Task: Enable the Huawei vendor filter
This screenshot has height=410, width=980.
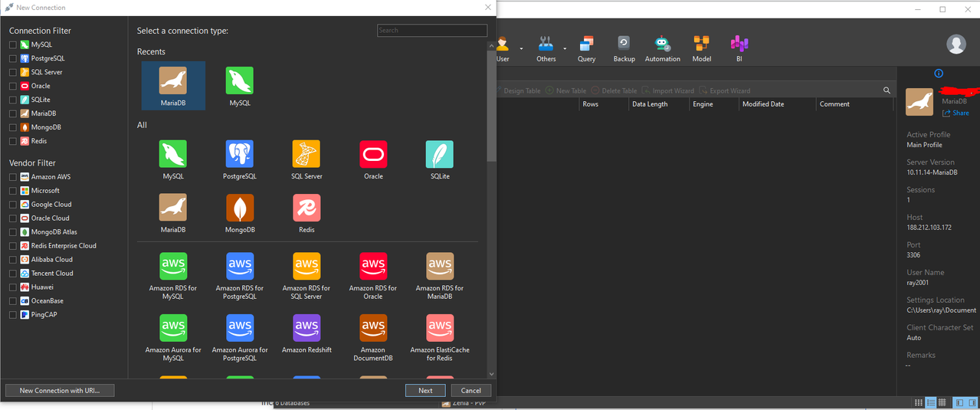Action: [x=12, y=287]
